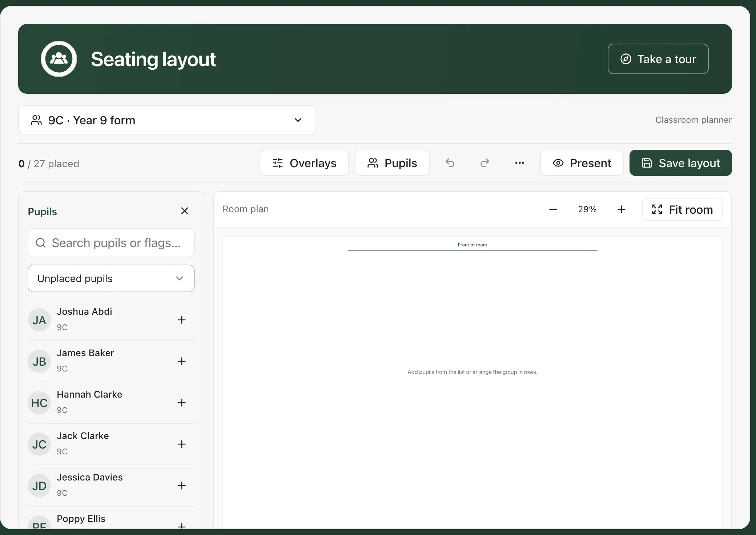Viewport: 756px width, 535px height.
Task: Click the 0 / 27 placed counter
Action: tap(49, 164)
